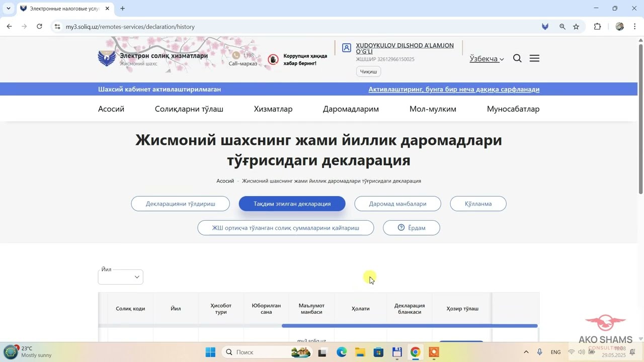Open the hamburger menu
Image resolution: width=644 pixels, height=362 pixels.
534,58
